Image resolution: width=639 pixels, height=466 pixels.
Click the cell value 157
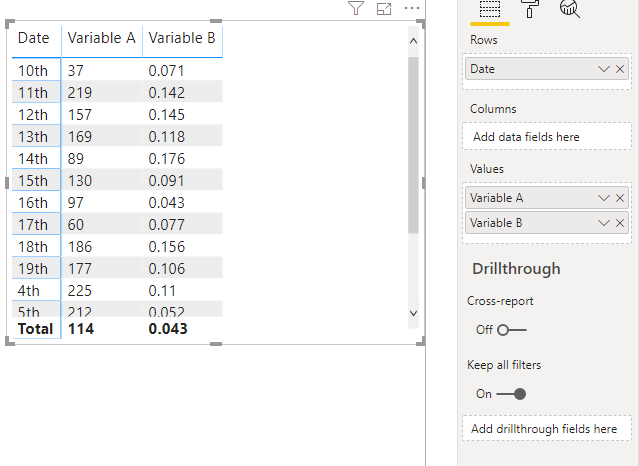80,115
